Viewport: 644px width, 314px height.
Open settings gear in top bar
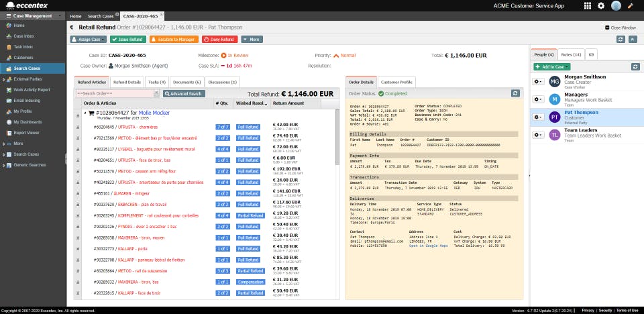click(601, 5)
